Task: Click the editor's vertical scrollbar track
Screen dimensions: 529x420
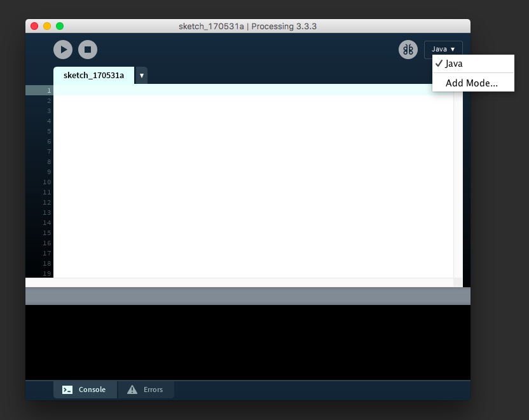Action: [458, 184]
